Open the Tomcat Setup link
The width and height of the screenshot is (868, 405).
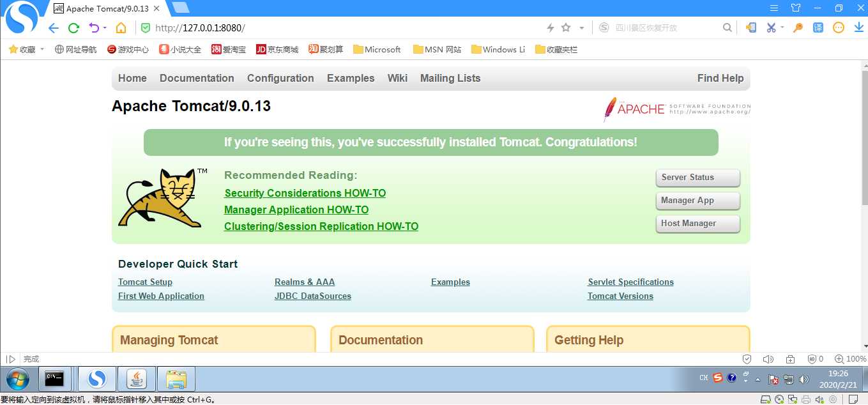click(145, 282)
